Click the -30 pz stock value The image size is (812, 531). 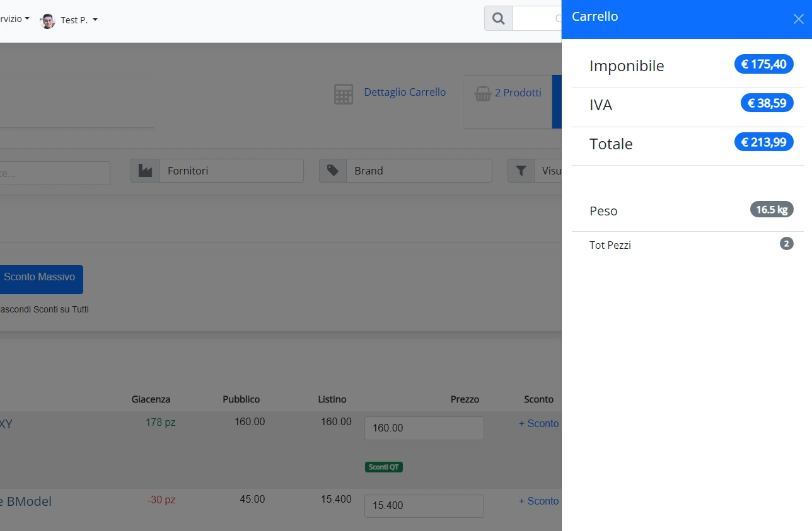coord(161,500)
